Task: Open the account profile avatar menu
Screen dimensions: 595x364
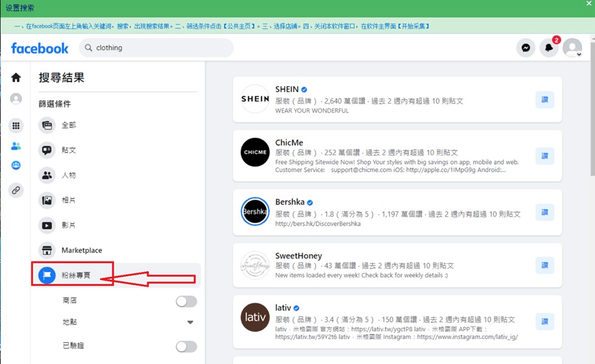Action: point(572,48)
